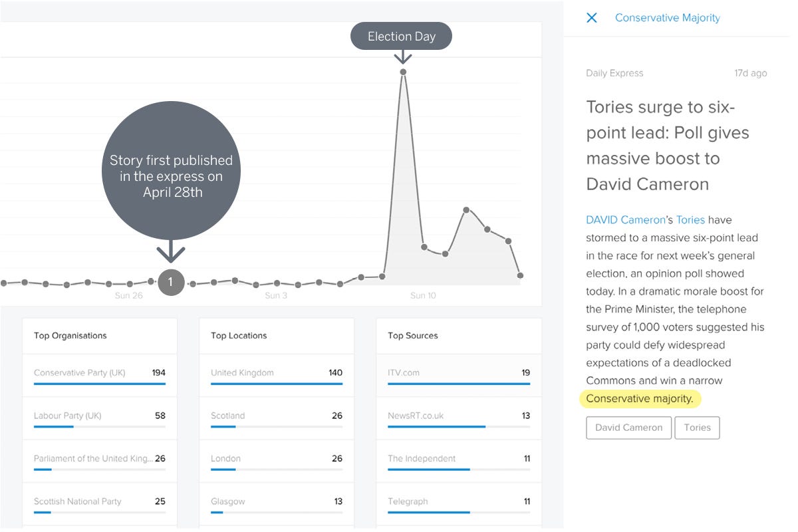
Task: Click the Top Locations heading
Action: 239,336
